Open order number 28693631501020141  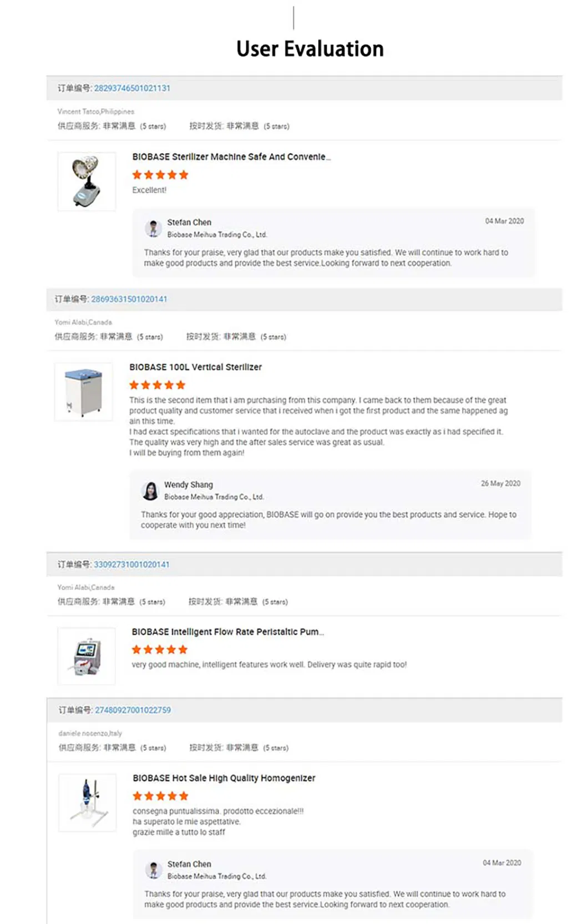[x=129, y=299]
